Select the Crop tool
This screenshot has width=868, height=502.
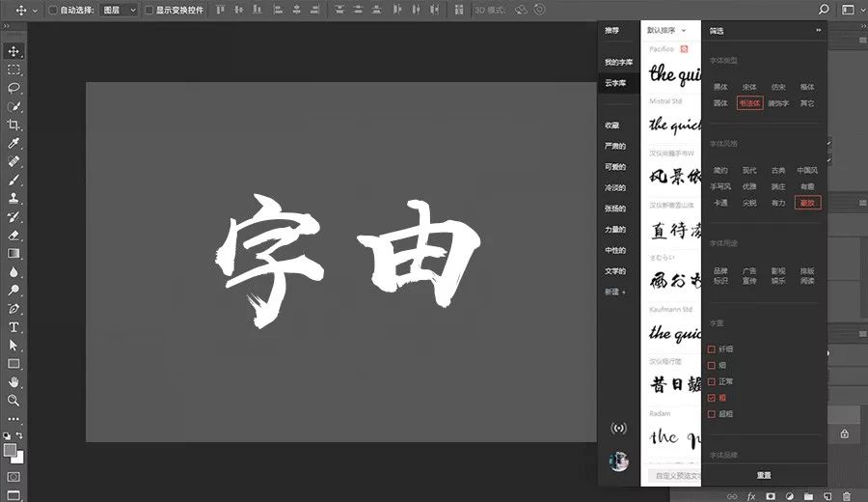(x=14, y=125)
